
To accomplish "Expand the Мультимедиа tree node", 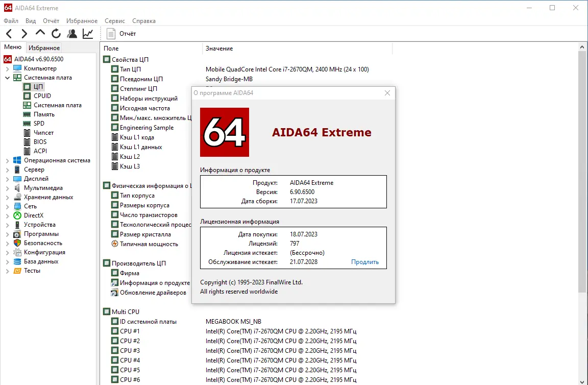I will (x=7, y=188).
